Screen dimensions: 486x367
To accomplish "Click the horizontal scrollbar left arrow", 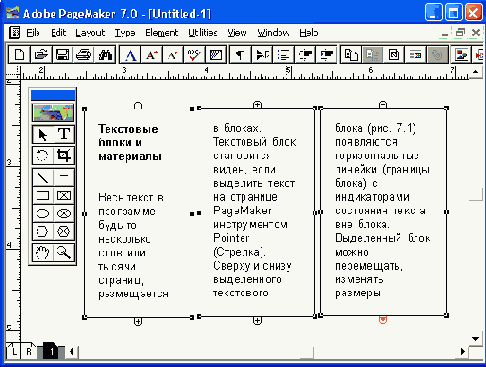I will tap(71, 351).
